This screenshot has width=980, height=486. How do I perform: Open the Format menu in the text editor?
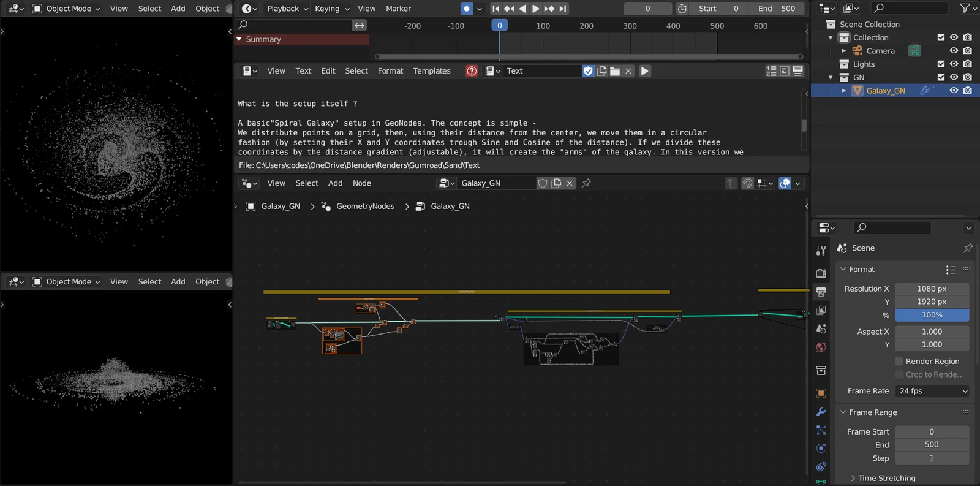click(x=391, y=71)
